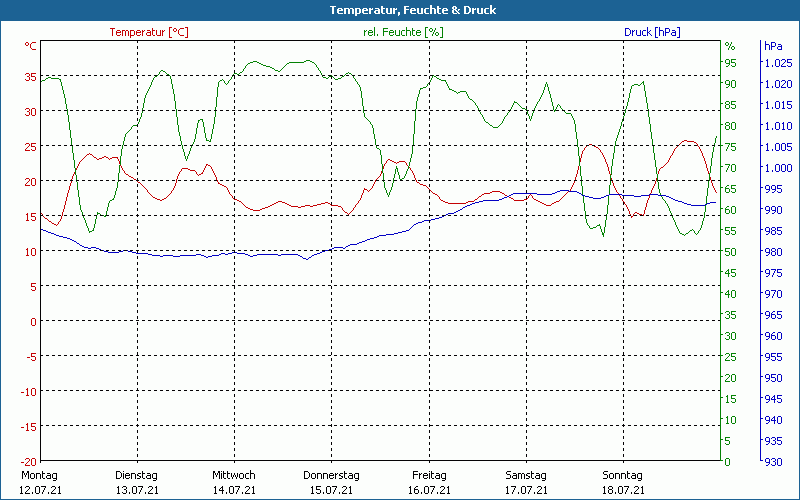Image resolution: width=800 pixels, height=500 pixels.
Task: Click the 'Sonntag' day label
Action: (622, 475)
